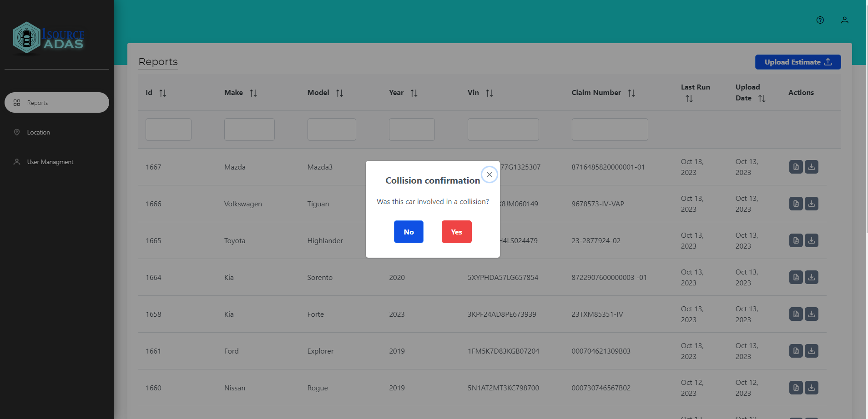
Task: Sort table by Model column
Action: 339,93
